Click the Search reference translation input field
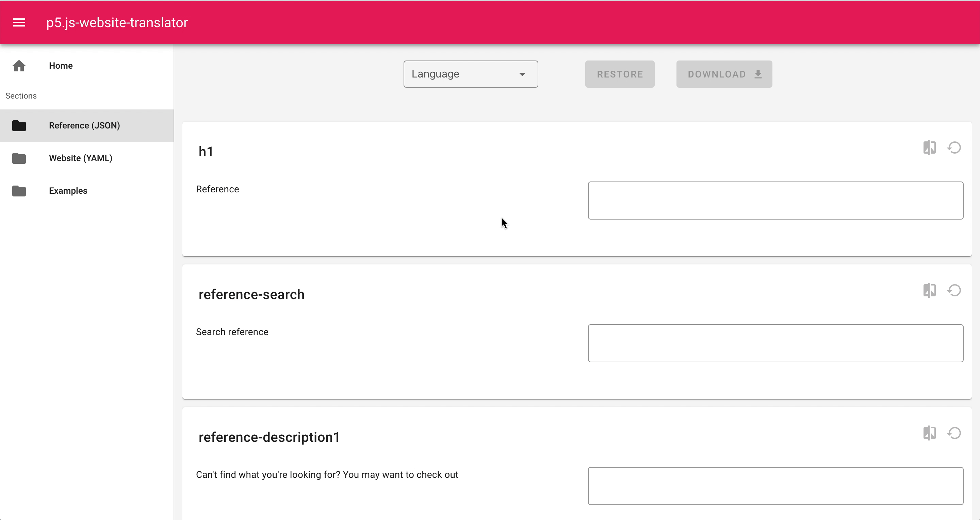The width and height of the screenshot is (980, 520). coord(775,343)
